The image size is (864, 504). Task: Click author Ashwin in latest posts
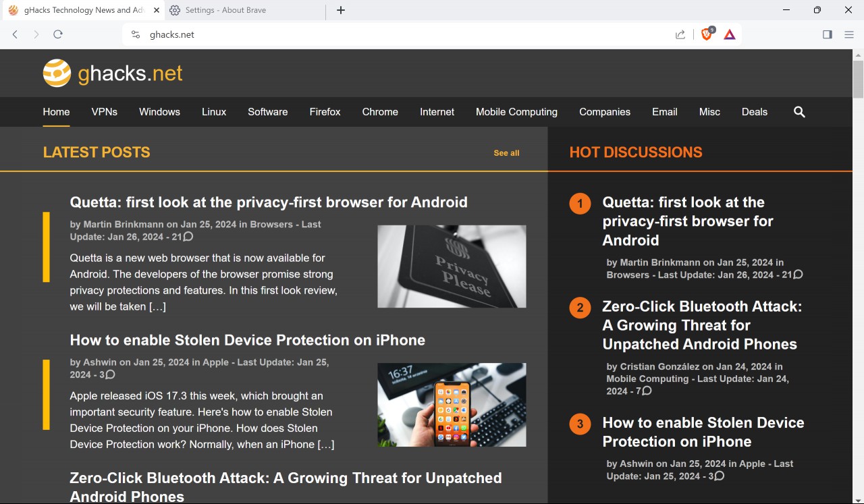[100, 362]
